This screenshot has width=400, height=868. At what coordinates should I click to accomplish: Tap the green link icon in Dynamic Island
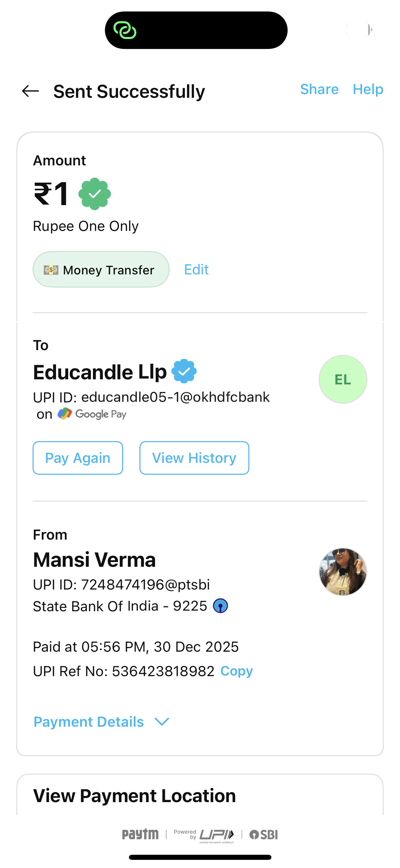[125, 30]
